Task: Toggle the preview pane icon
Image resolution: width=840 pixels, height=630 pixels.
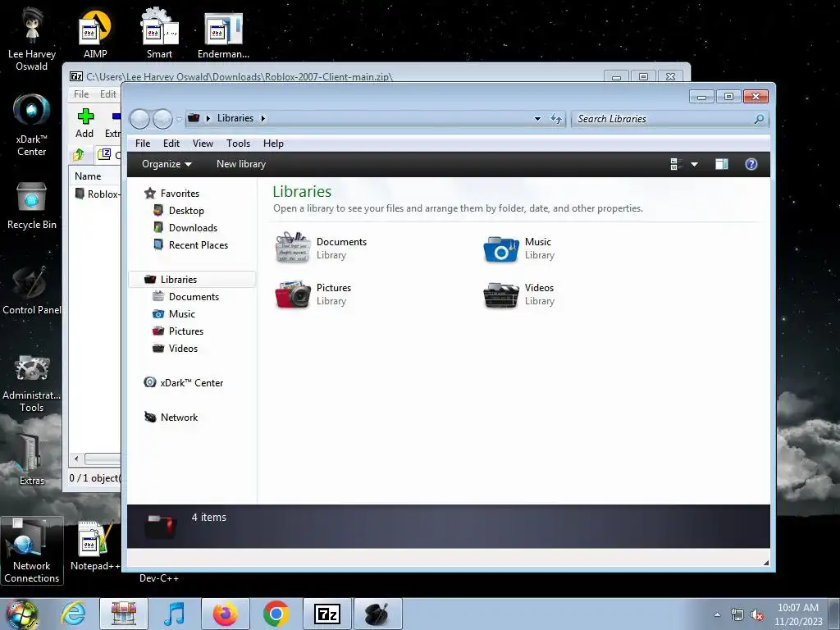Action: [x=722, y=164]
